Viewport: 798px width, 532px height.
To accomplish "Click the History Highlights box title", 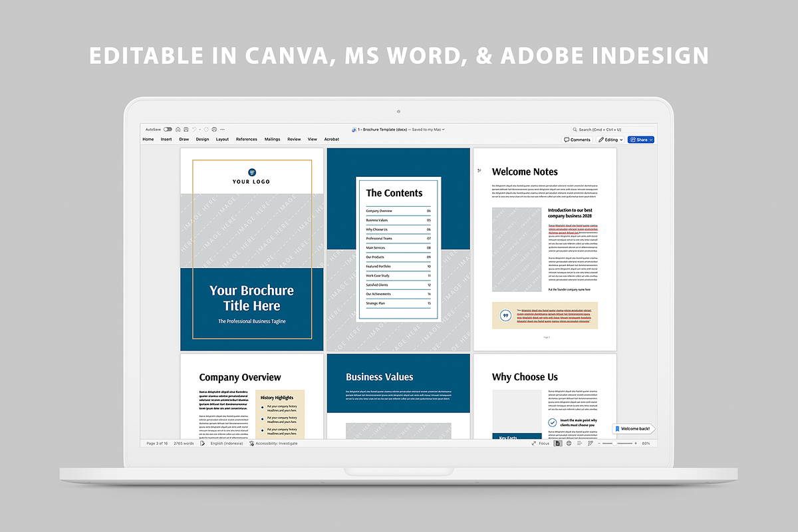I will [277, 398].
